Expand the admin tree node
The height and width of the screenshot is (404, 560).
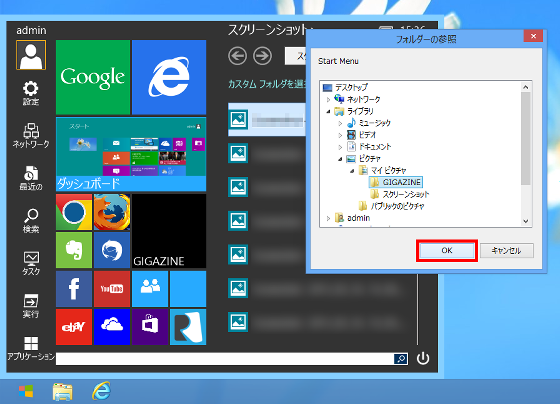[x=328, y=218]
